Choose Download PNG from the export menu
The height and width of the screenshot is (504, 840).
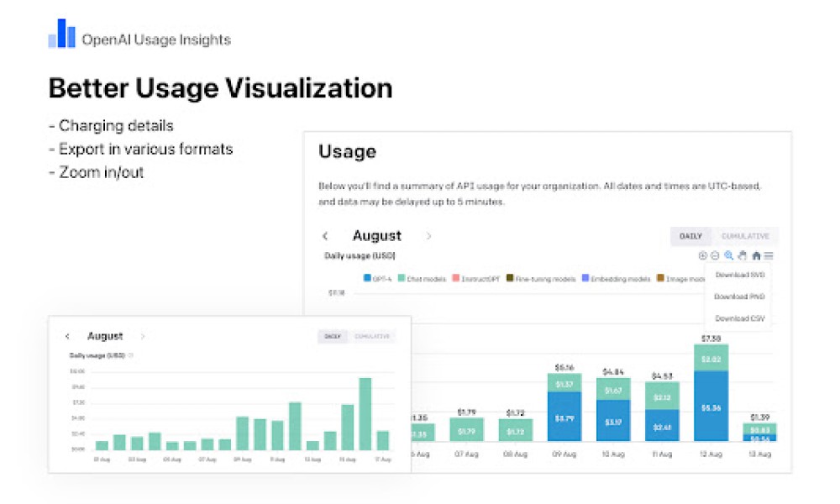click(x=739, y=297)
